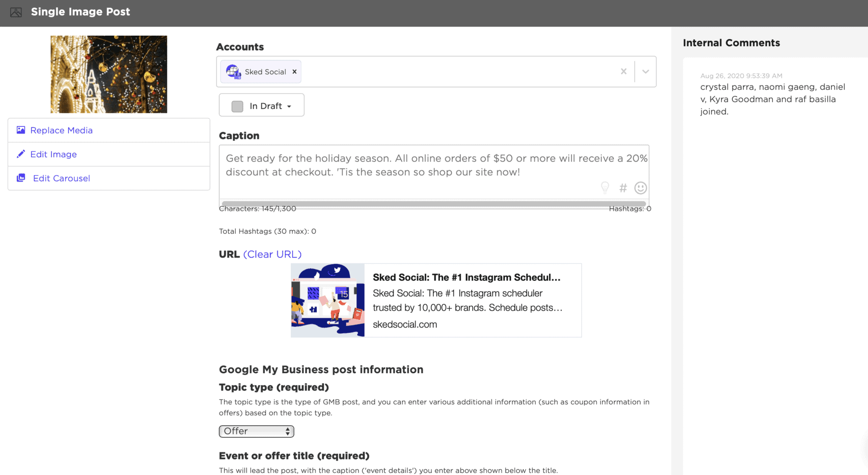Clear all selected accounts
The image size is (868, 475).
click(x=624, y=71)
